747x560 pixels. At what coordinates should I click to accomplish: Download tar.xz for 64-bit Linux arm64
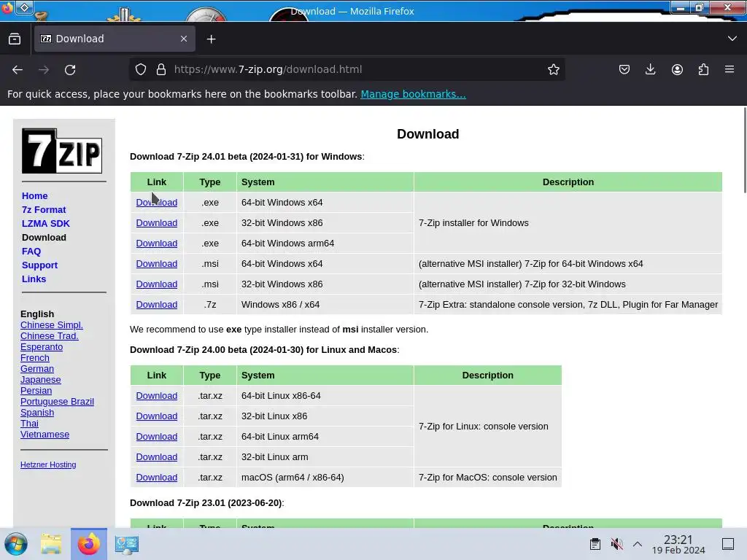pos(157,437)
